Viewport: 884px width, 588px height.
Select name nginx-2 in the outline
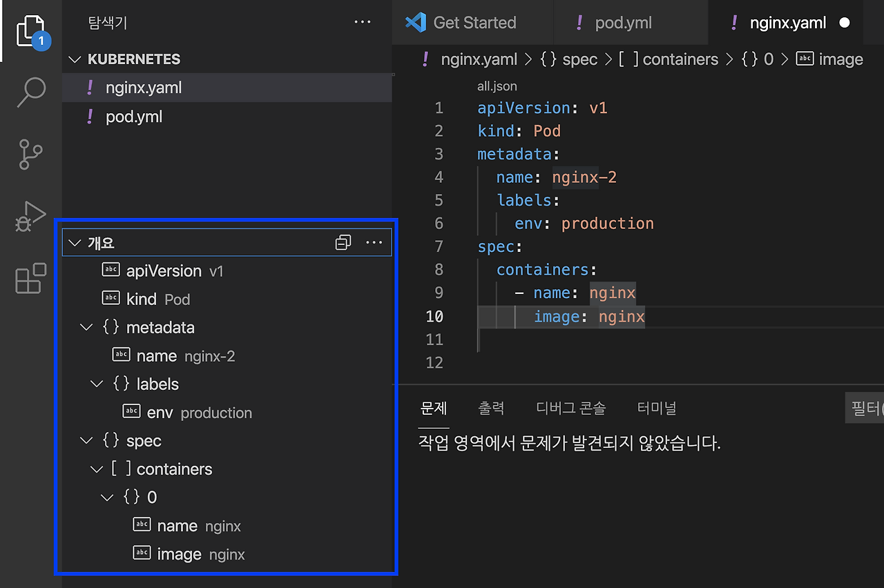(227, 355)
